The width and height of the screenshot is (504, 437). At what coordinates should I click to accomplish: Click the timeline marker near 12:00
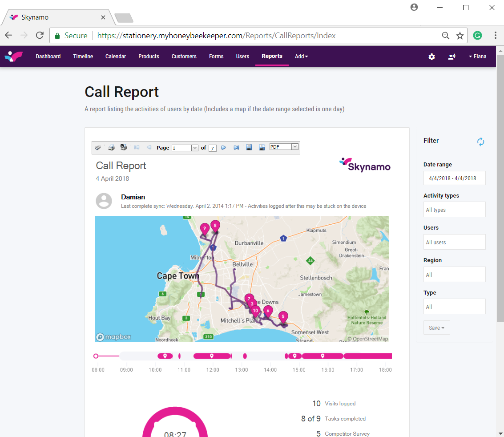(212, 356)
